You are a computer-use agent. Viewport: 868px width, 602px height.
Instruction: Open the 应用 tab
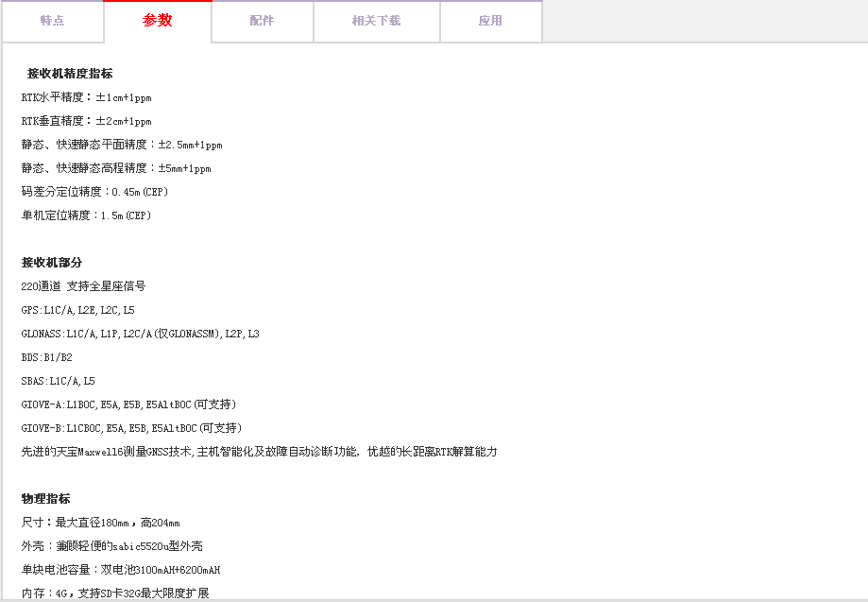[x=490, y=21]
